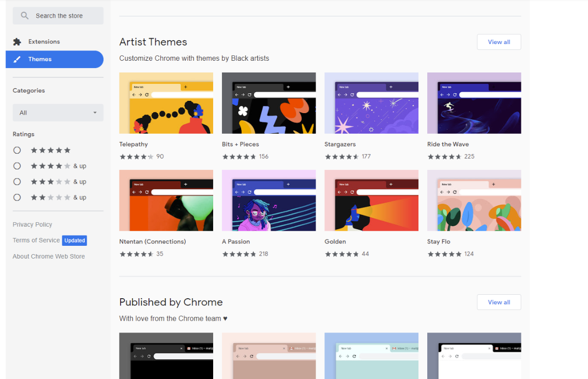Click the Extensions puzzle piece icon

(17, 42)
